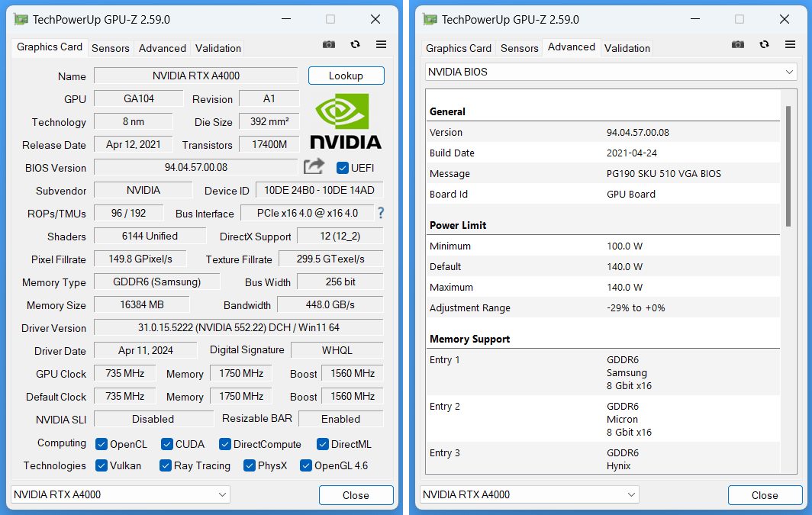The height and width of the screenshot is (515, 812).
Task: Toggle the UEFI checkbox
Action: pos(343,168)
